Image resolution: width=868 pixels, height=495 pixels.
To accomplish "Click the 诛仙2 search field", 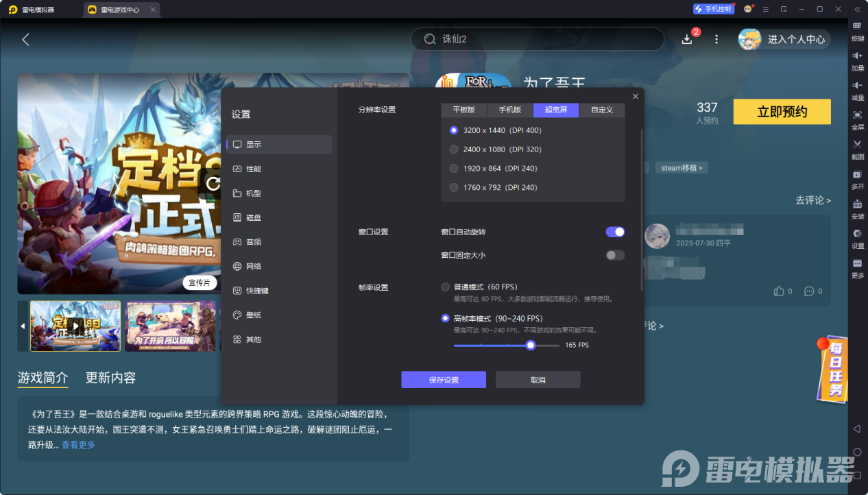I will point(538,39).
